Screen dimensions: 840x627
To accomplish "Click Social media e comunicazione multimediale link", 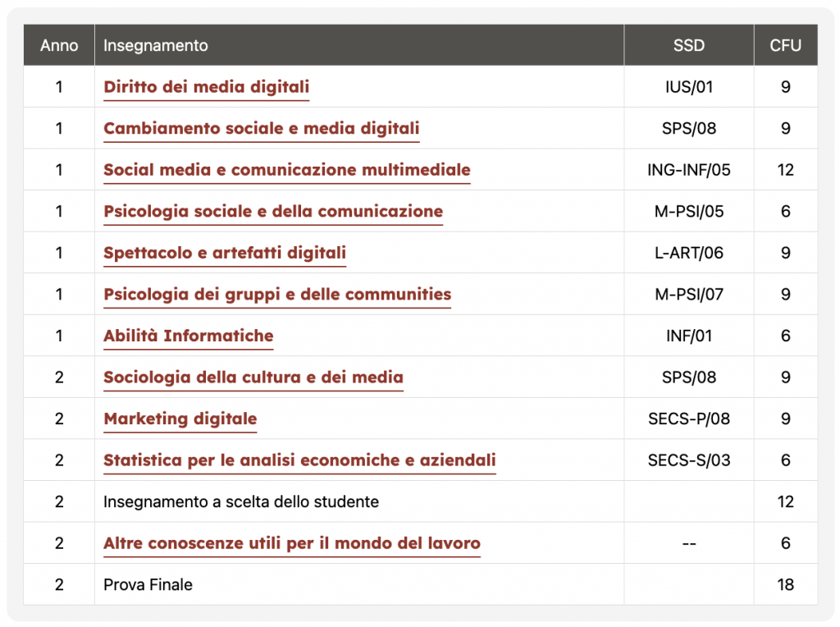I will pyautogui.click(x=287, y=170).
